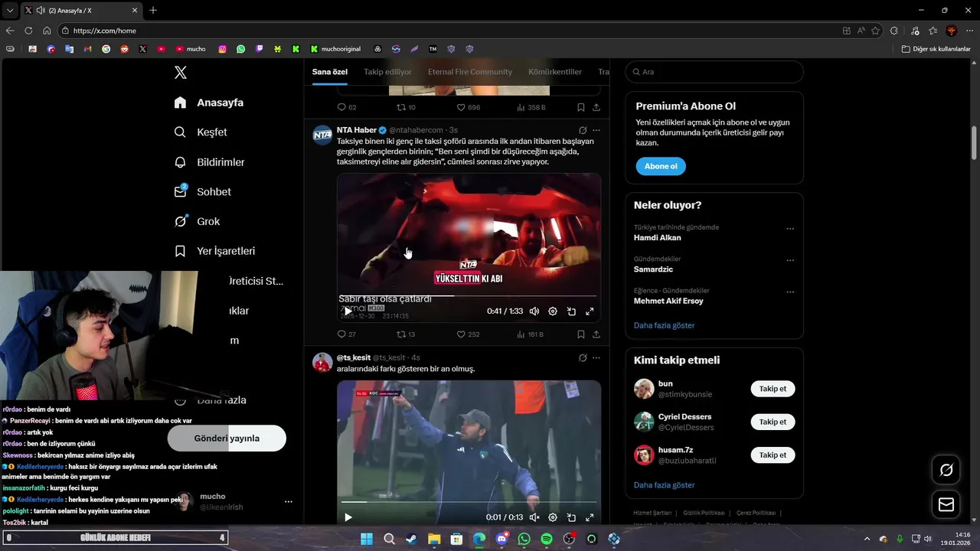The image size is (980, 551).
Task: Open Grok from the sidebar
Action: (197, 221)
